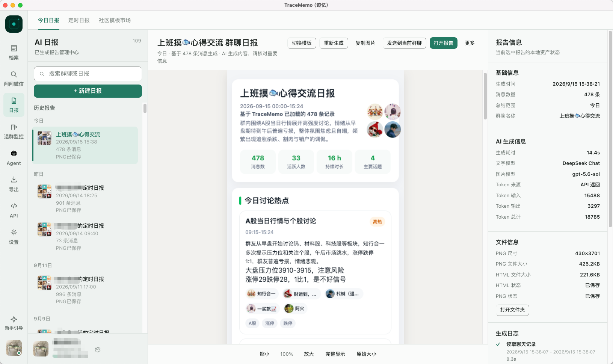Click the 复制图片 button
The height and width of the screenshot is (364, 613).
point(365,43)
